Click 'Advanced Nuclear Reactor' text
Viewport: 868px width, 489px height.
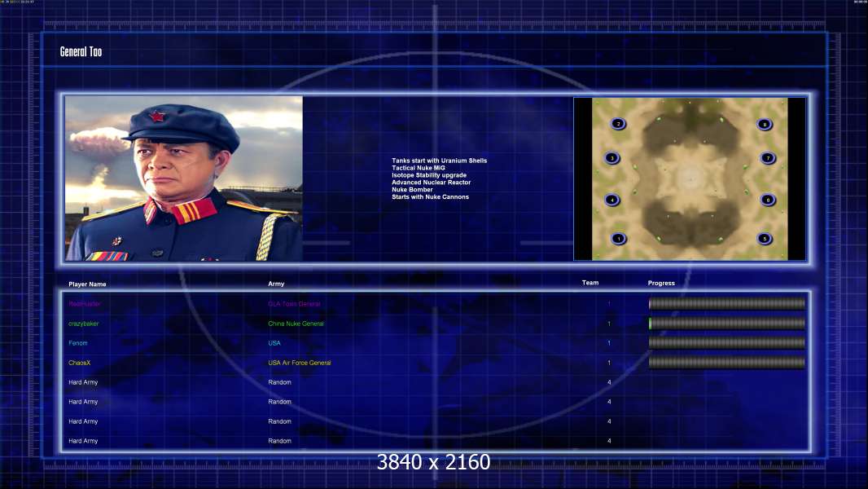pyautogui.click(x=432, y=183)
